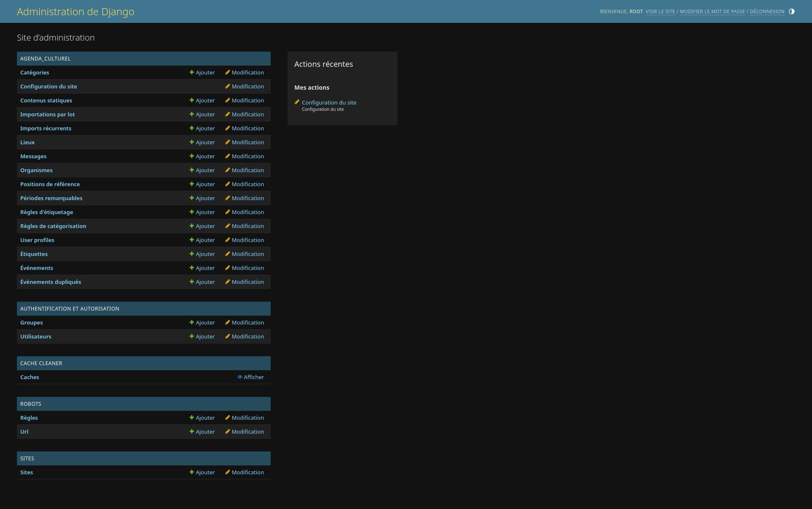Click the plus icon for Règles d'étiquetage
Image resolution: width=812 pixels, height=509 pixels.
click(x=192, y=212)
